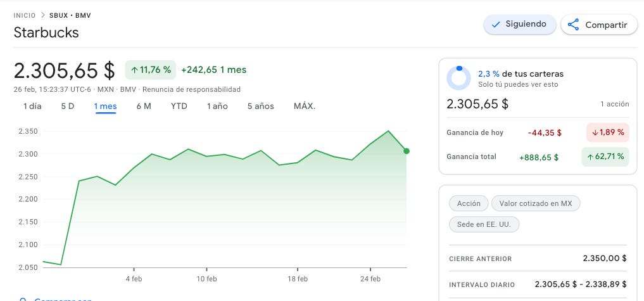Click the -44,35 $ daily loss value
The width and height of the screenshot is (644, 301).
coord(545,132)
